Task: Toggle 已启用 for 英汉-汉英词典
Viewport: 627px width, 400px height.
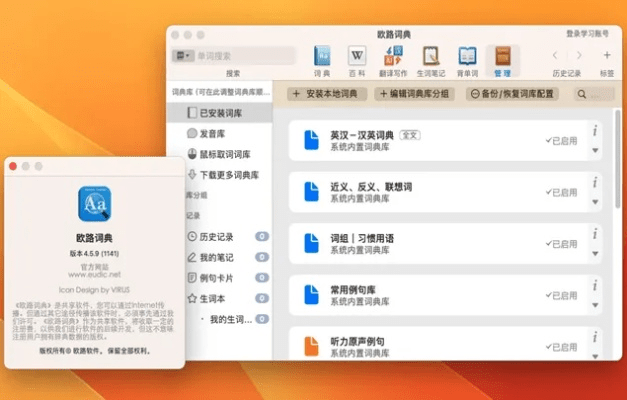Action: pyautogui.click(x=561, y=141)
